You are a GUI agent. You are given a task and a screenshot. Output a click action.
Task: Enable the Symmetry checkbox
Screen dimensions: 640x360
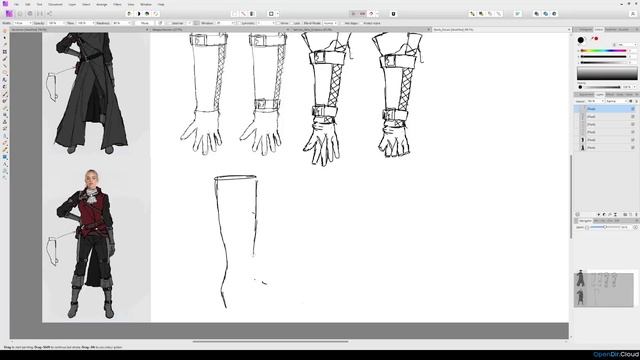[240, 23]
